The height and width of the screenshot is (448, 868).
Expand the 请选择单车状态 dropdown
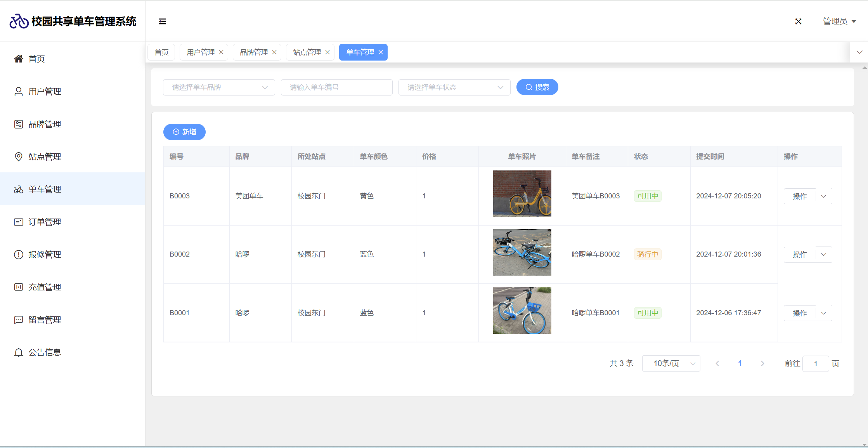tap(454, 87)
